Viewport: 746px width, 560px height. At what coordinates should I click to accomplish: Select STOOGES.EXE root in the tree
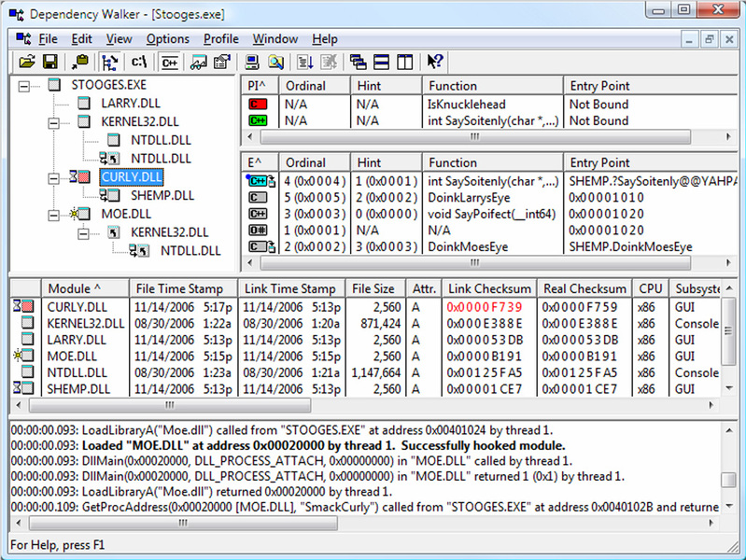tap(109, 85)
